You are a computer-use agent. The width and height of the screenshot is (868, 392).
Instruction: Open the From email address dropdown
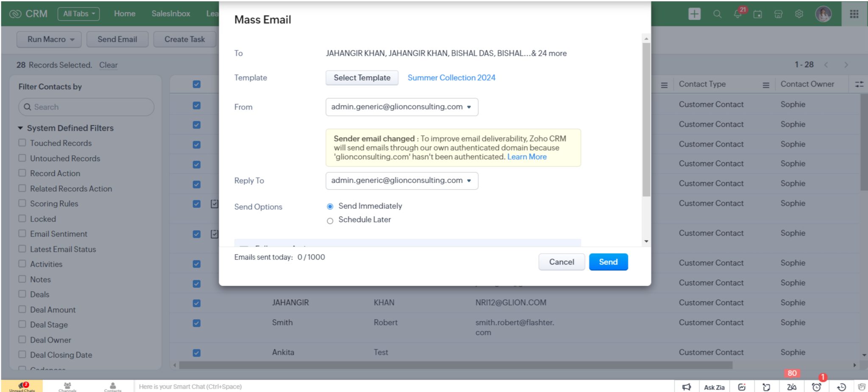coord(402,107)
